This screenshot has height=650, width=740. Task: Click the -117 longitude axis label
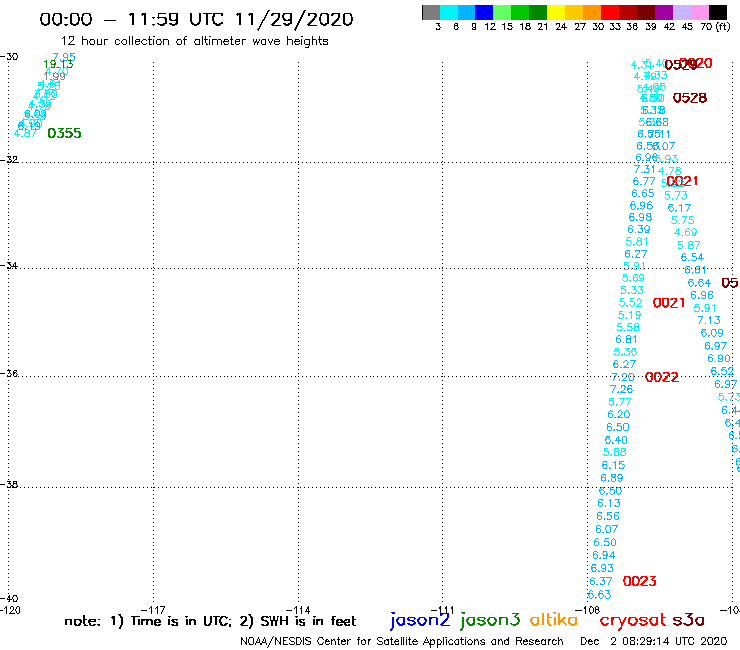point(153,610)
